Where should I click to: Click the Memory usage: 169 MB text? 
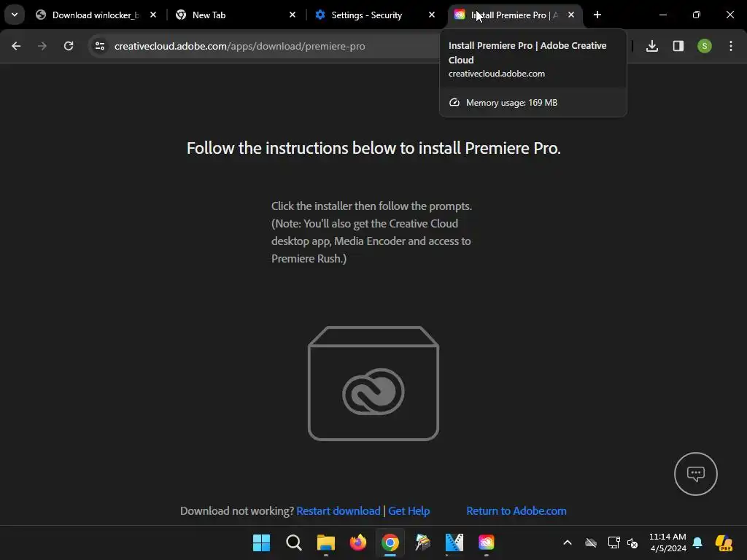point(511,102)
